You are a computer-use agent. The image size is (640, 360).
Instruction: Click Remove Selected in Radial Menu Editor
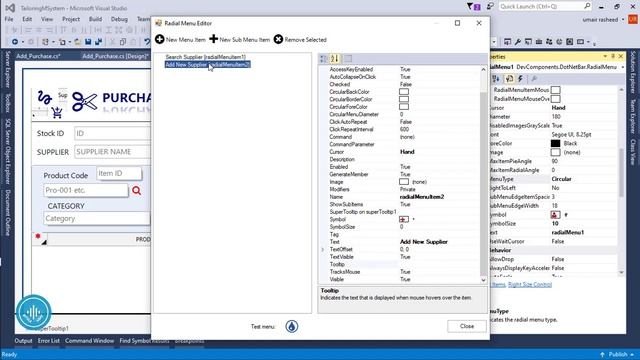[x=300, y=40]
